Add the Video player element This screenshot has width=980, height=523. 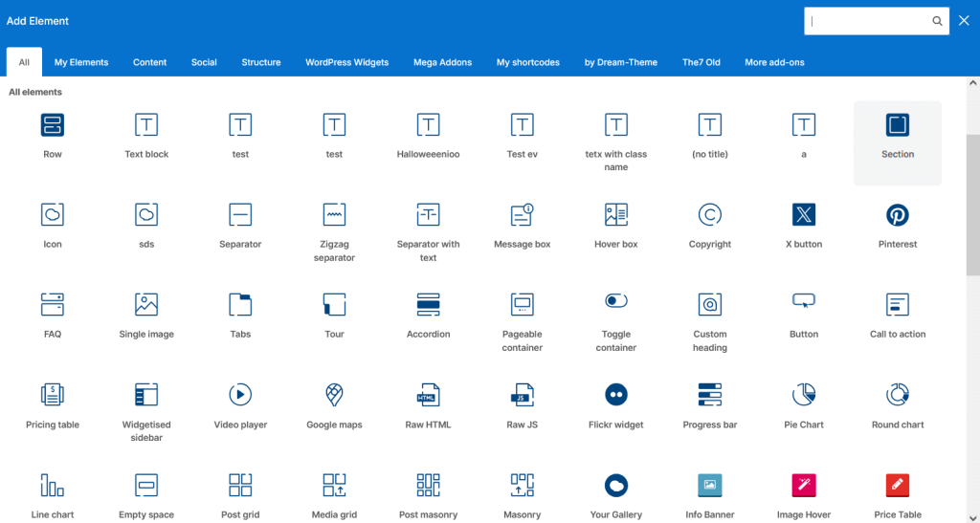click(240, 406)
